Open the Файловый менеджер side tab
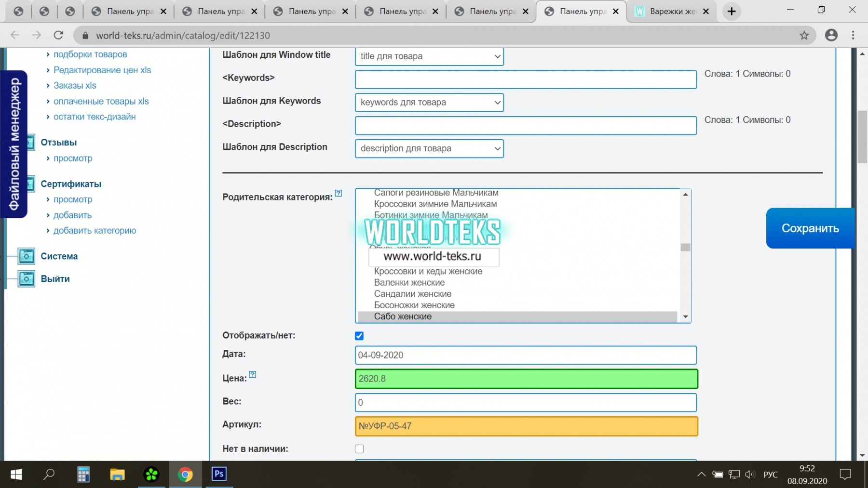 (14, 144)
